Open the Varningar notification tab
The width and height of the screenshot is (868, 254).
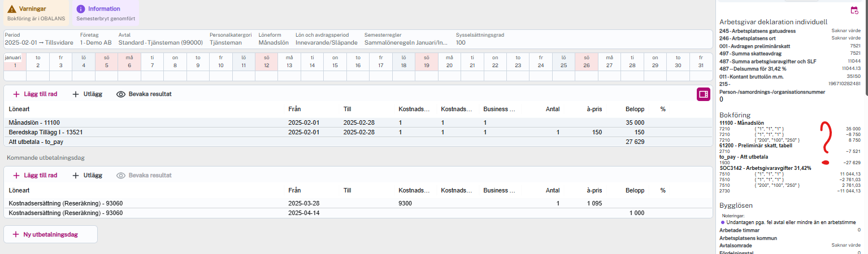tap(34, 13)
